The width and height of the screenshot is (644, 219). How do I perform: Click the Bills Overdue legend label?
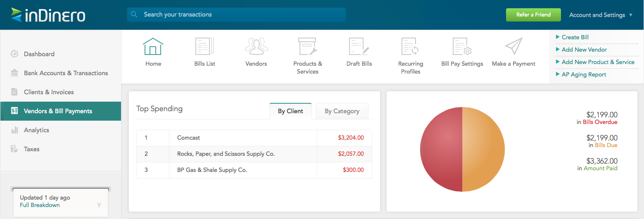tap(600, 122)
